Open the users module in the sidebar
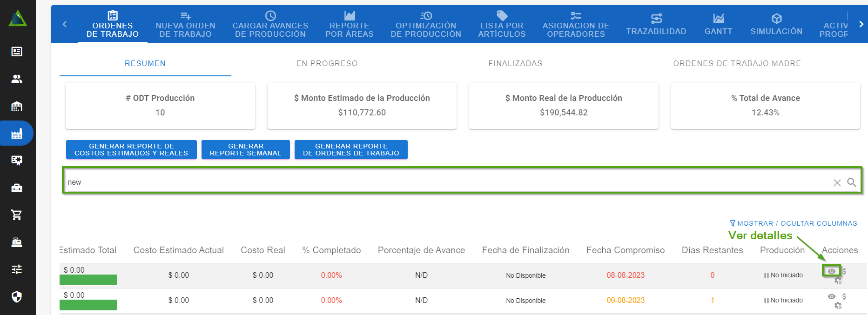 pyautogui.click(x=17, y=79)
